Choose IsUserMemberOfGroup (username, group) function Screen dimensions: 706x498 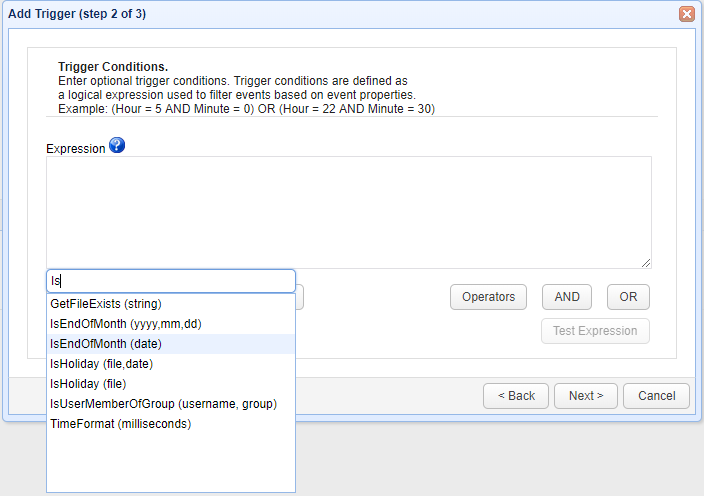[163, 403]
